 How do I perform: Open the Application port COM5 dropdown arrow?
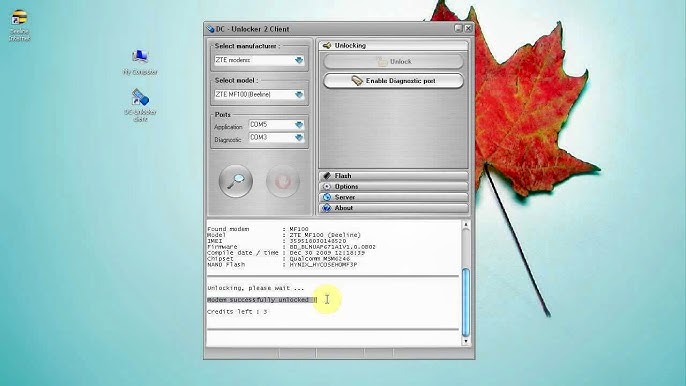(x=299, y=125)
